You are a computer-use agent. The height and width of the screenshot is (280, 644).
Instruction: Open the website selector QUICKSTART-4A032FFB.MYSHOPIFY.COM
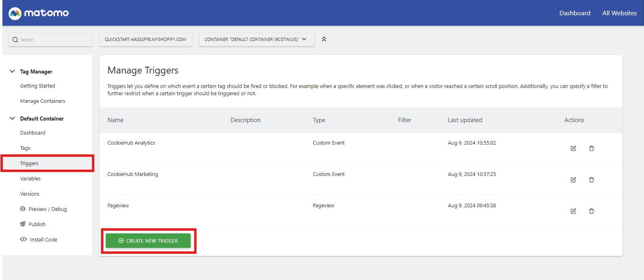click(145, 39)
